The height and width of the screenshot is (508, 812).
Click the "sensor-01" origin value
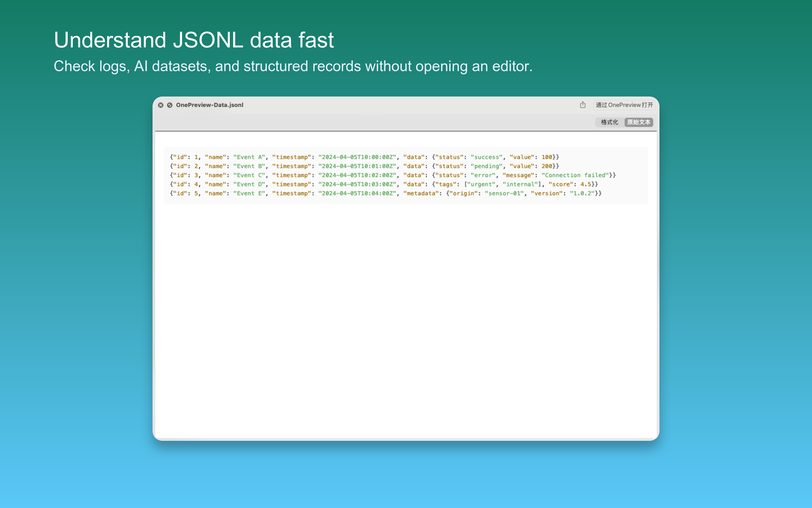tap(504, 193)
